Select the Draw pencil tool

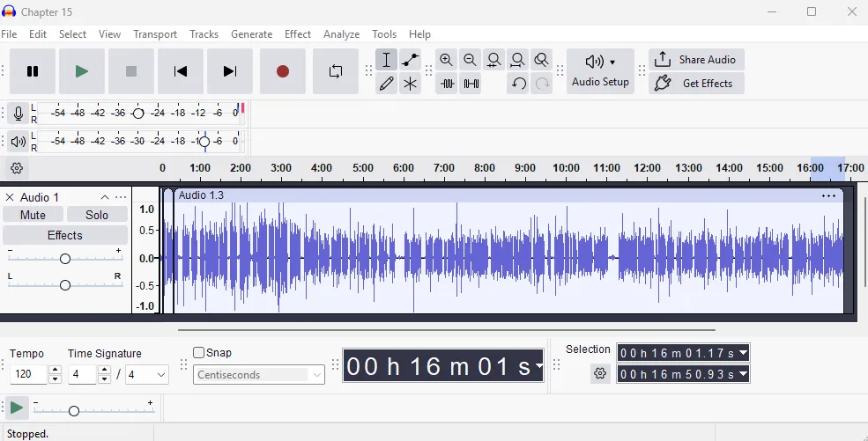386,84
